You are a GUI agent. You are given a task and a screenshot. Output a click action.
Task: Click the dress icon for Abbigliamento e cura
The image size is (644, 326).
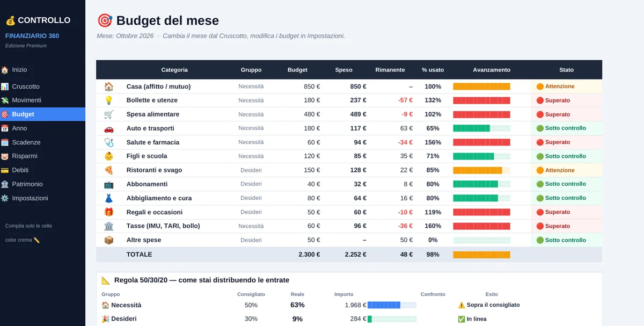[108, 198]
